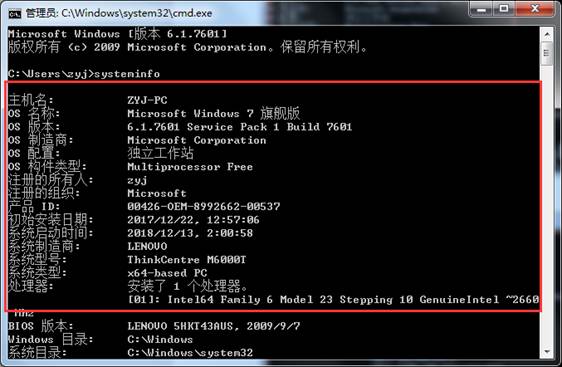Click the title text C:\Windows\system32\cmd.exe
The height and width of the screenshot is (367, 562).
click(x=137, y=14)
